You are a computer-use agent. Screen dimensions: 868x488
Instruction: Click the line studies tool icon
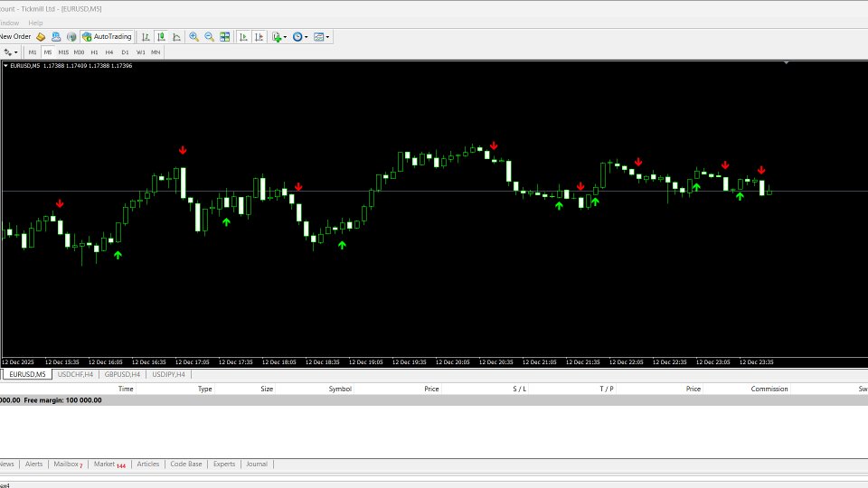(x=8, y=52)
